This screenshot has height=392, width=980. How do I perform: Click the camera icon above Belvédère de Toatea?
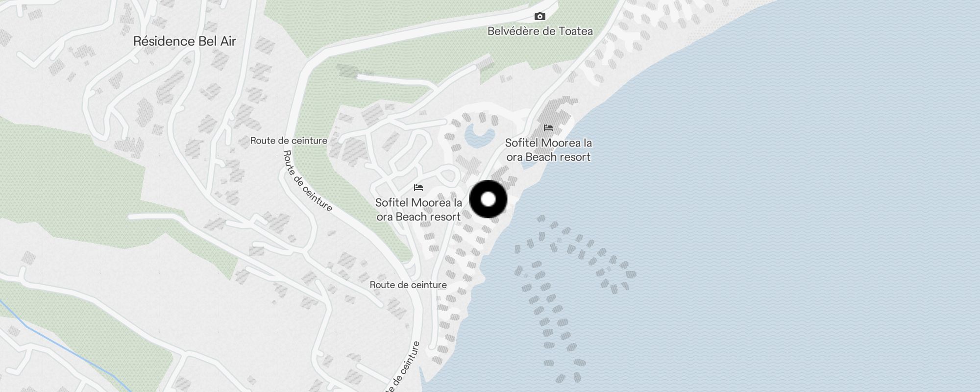click(x=539, y=17)
